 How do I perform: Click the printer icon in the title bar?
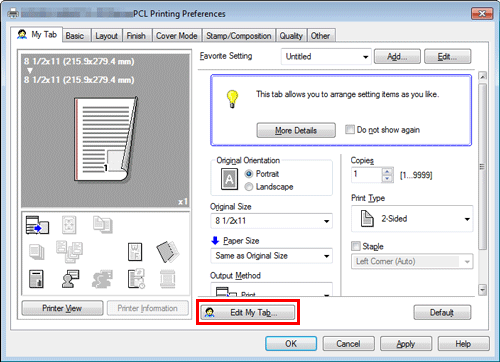pyautogui.click(x=13, y=13)
